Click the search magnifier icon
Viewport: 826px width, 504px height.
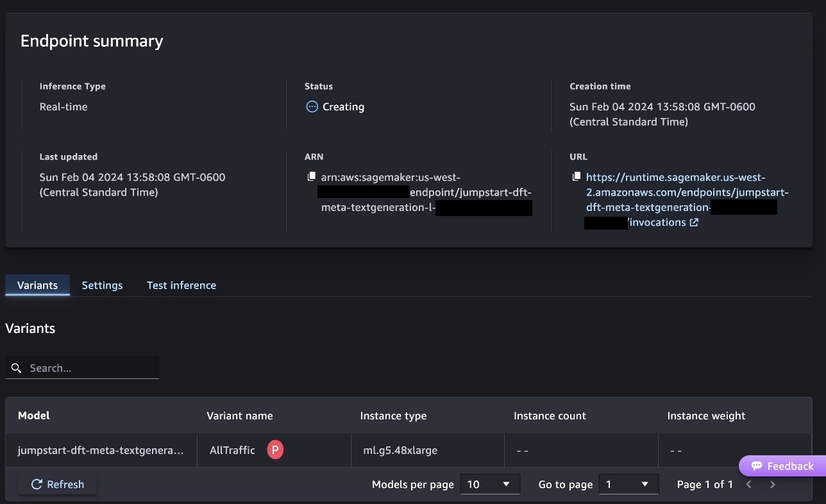[x=17, y=368]
